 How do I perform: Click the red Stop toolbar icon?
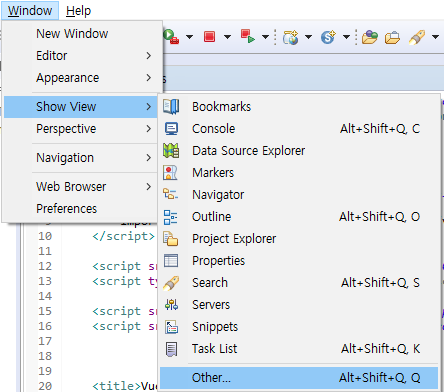click(209, 37)
